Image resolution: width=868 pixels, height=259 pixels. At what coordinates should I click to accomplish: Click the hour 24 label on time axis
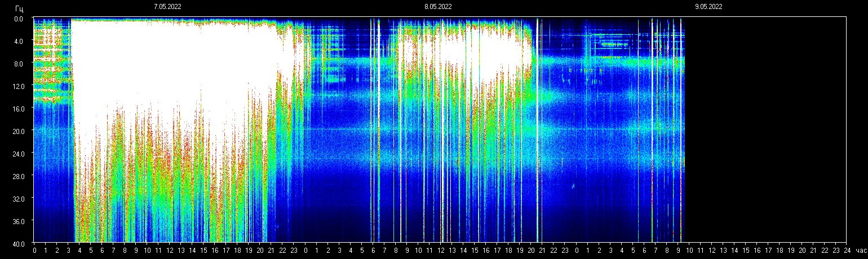[847, 250]
